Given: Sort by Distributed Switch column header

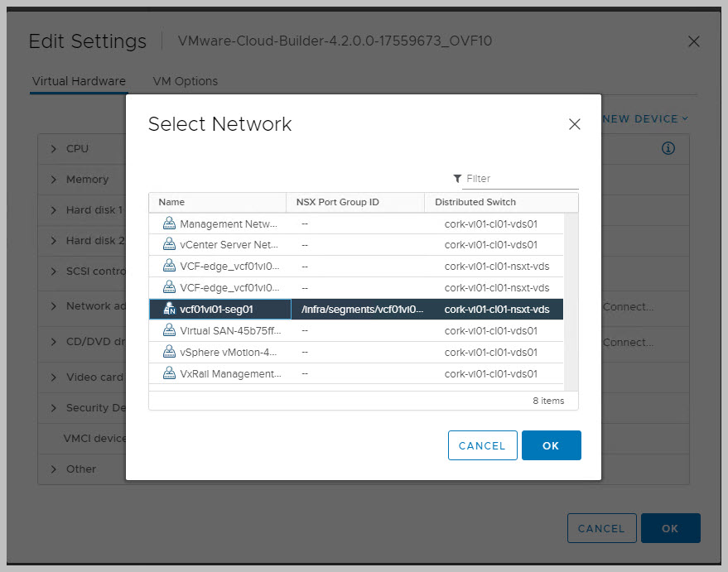Looking at the screenshot, I should 475,202.
